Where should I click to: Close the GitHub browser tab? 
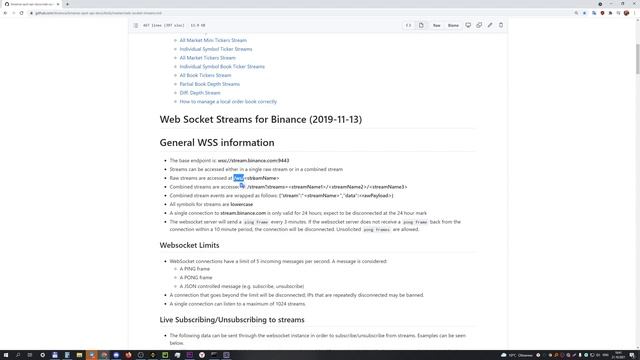58,4
